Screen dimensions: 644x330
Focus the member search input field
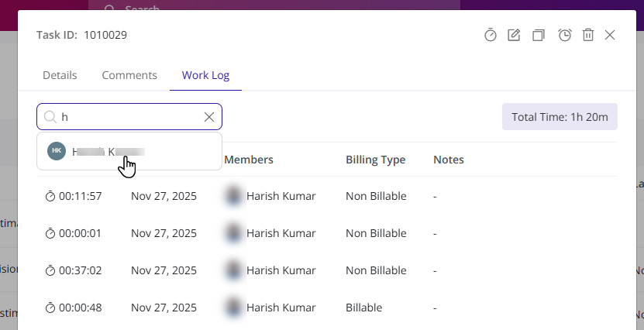click(x=128, y=117)
